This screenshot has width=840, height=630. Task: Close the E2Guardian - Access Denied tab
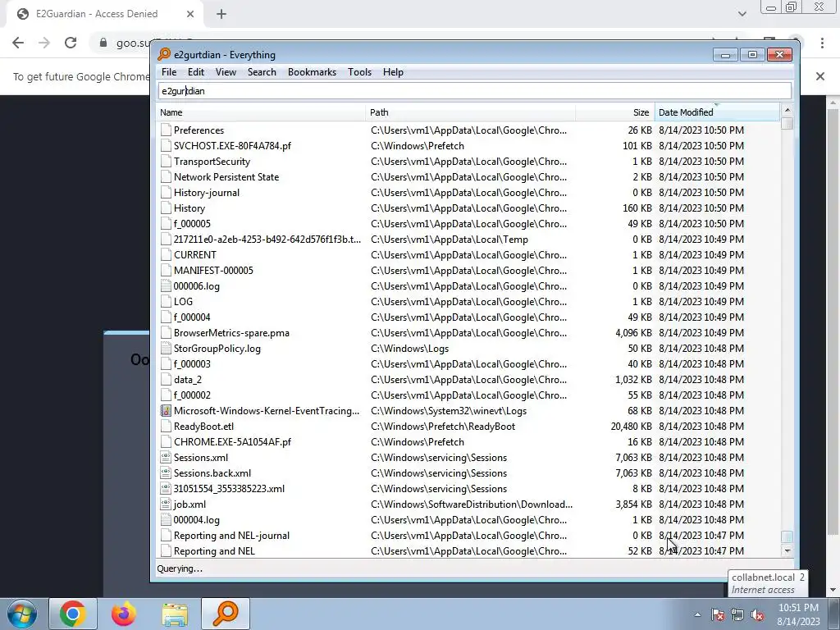click(190, 14)
